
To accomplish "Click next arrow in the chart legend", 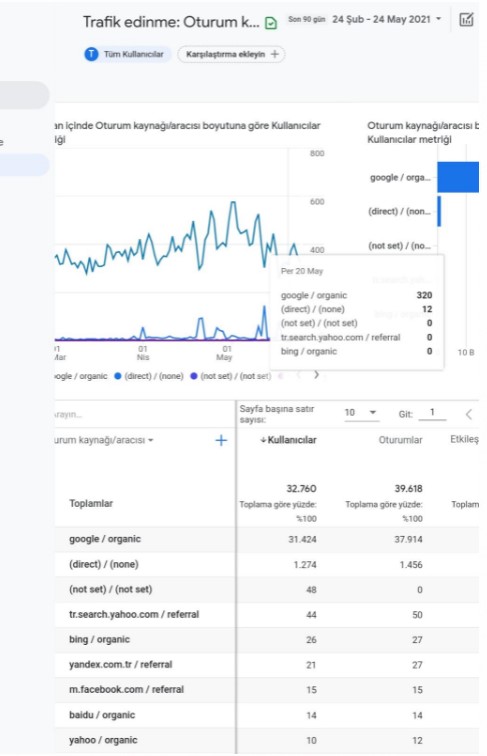I will click(316, 375).
